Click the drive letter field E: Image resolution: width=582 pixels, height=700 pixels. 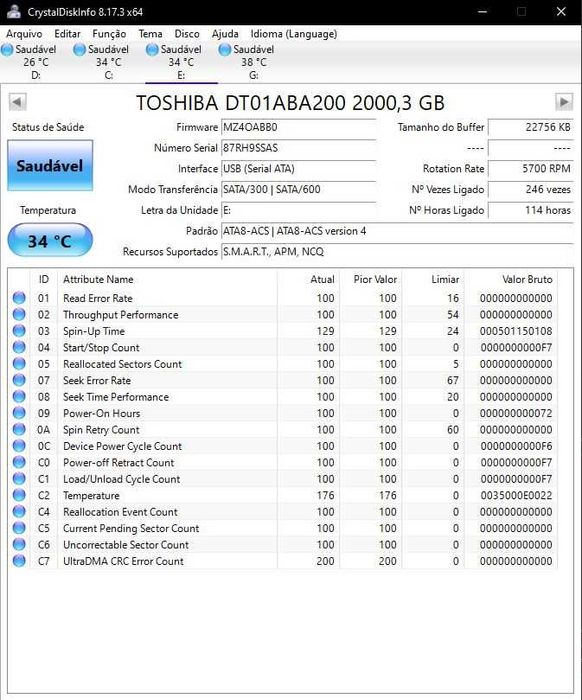[x=299, y=210]
